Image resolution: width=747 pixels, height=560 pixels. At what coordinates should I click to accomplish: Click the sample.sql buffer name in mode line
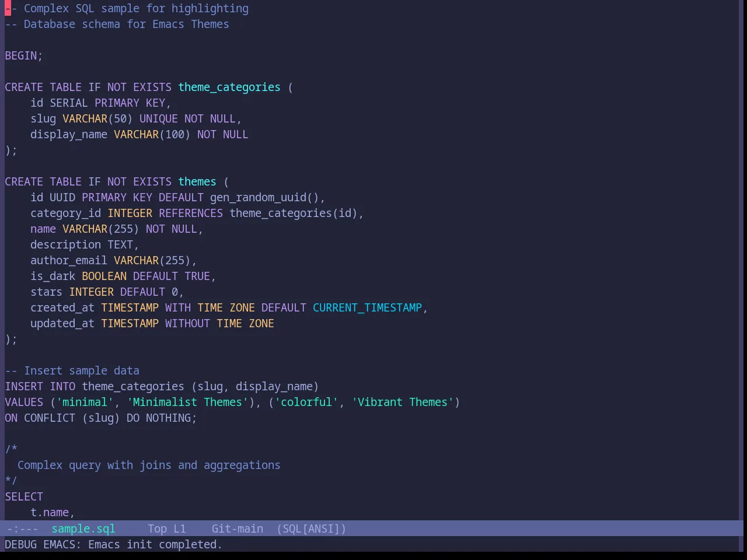83,528
